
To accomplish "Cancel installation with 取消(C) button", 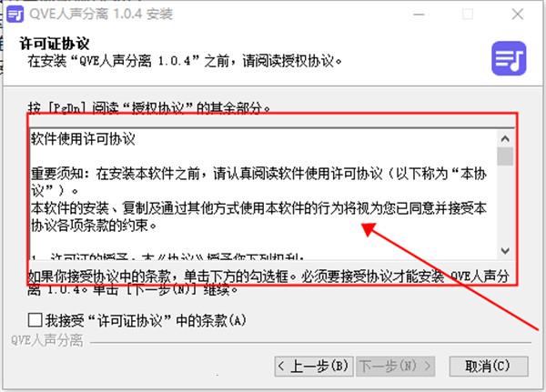I will point(489,367).
